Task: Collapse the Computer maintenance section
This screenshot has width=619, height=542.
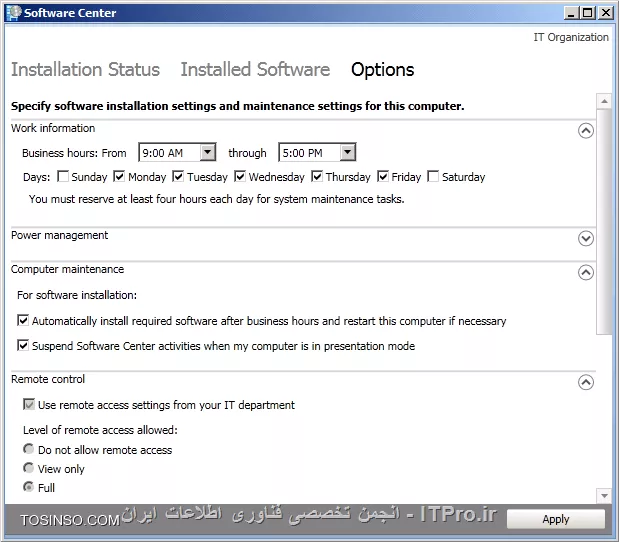Action: tap(586, 272)
